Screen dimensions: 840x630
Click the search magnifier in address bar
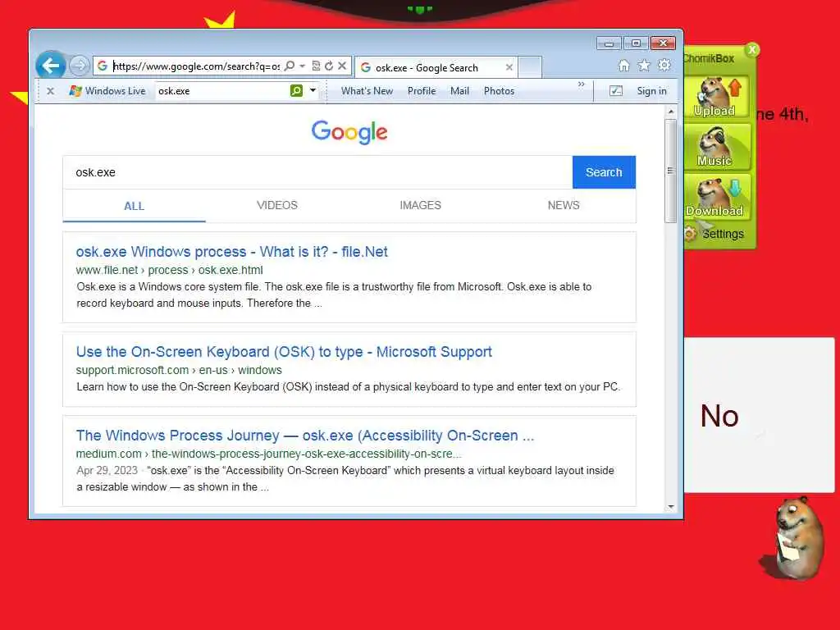pyautogui.click(x=290, y=66)
